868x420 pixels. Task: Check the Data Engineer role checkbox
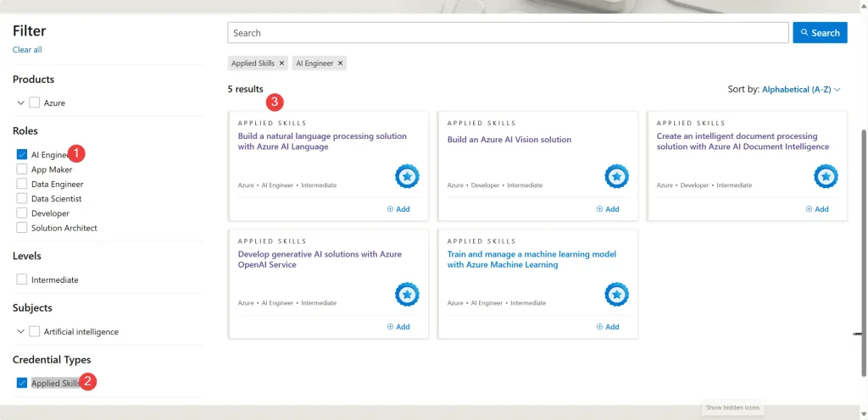pyautogui.click(x=22, y=184)
